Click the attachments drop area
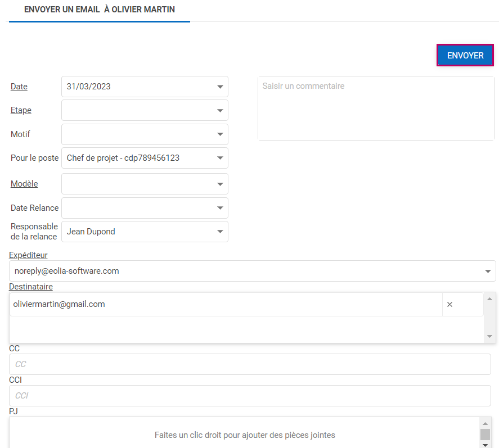 [x=245, y=435]
